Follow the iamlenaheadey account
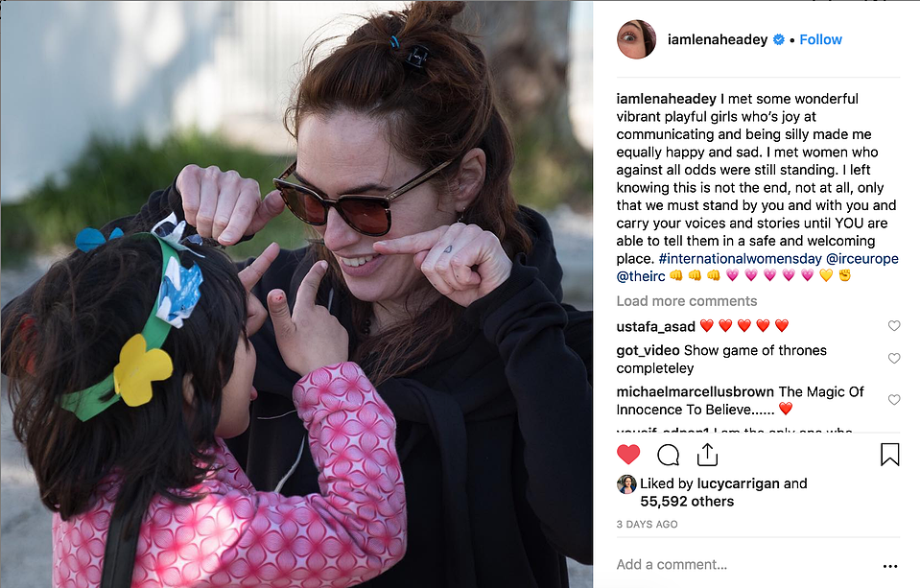 820,39
